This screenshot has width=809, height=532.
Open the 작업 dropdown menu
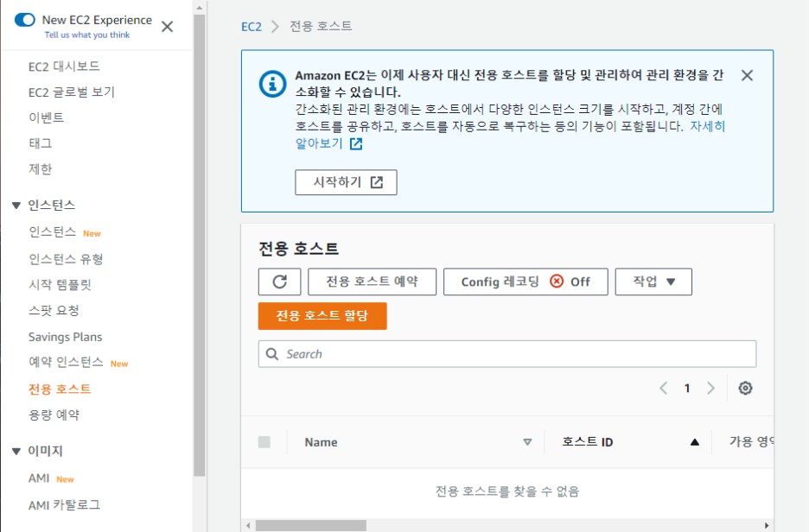[653, 282]
